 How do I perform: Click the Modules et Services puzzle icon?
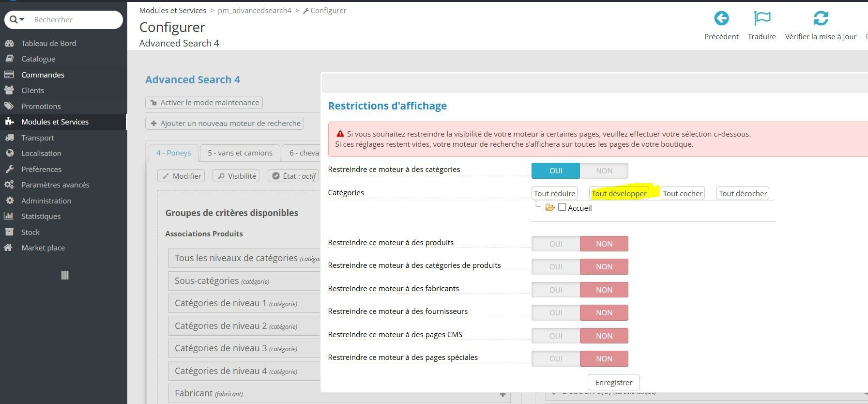tap(9, 122)
